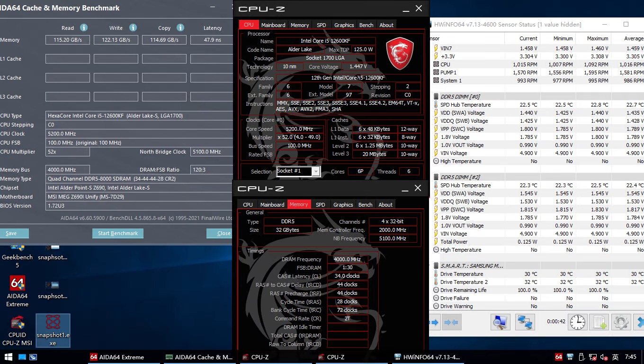Click the Copy info icon in AIDA64
The image size is (644, 364).
tap(180, 27)
